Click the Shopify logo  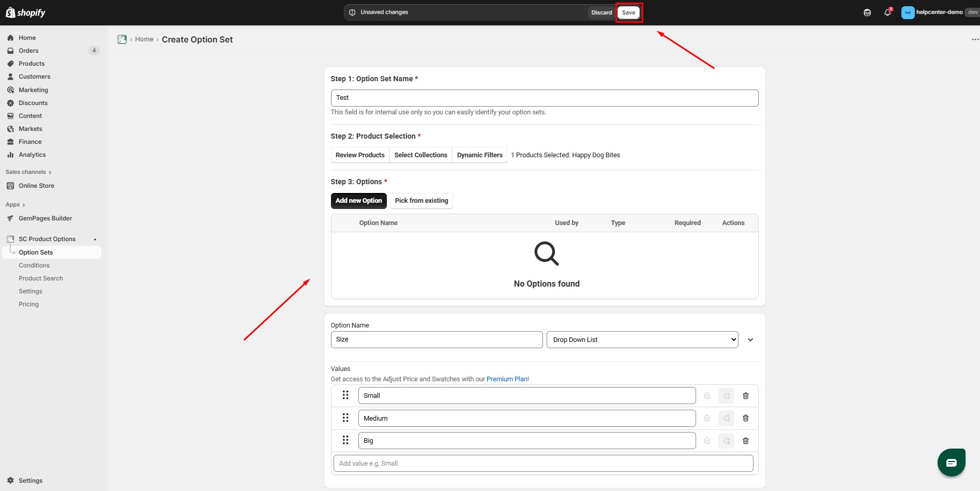click(x=25, y=12)
